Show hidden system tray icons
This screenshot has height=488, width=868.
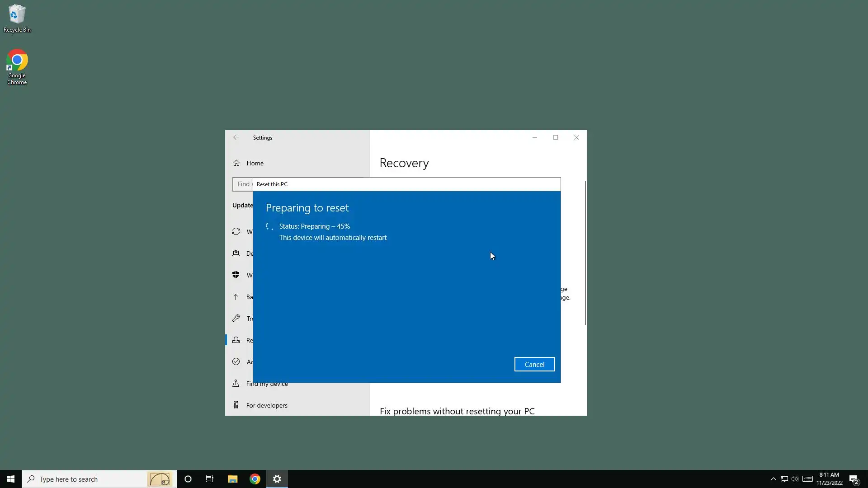point(773,479)
